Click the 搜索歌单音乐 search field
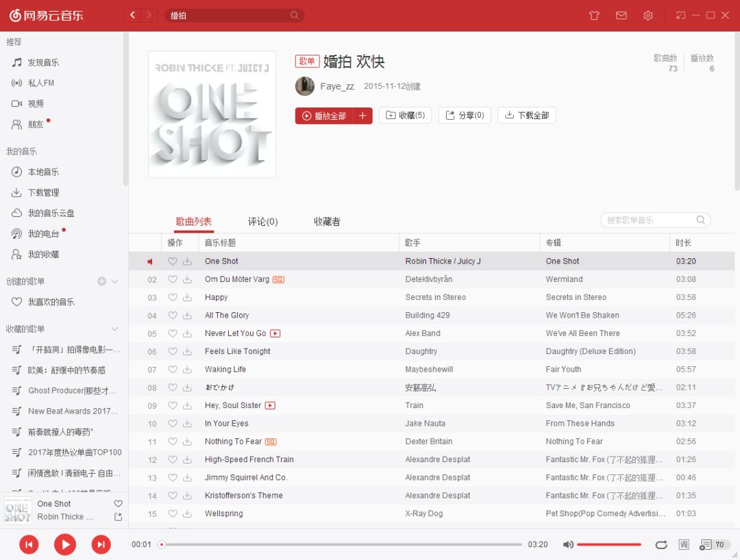This screenshot has height=560, width=740. tap(655, 220)
